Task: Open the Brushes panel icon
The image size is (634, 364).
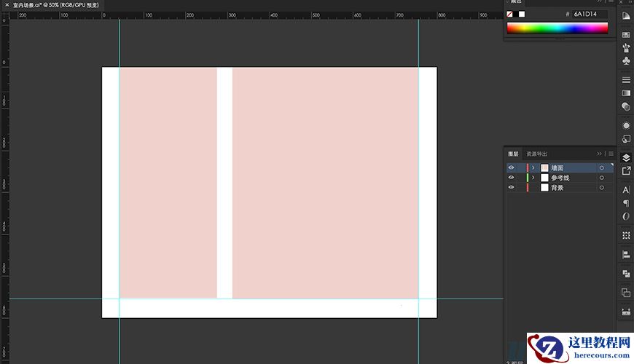Action: (626, 48)
